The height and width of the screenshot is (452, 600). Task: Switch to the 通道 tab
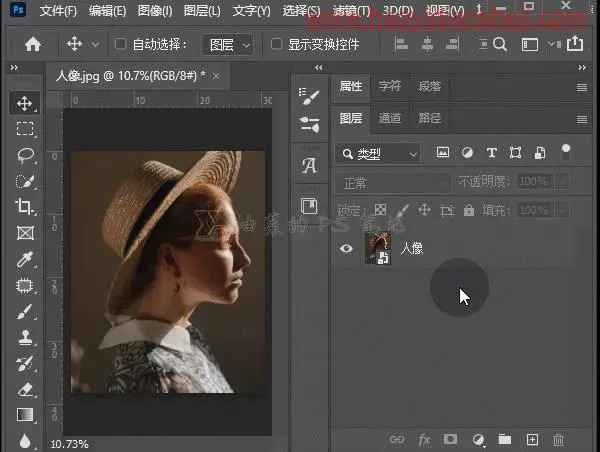390,118
